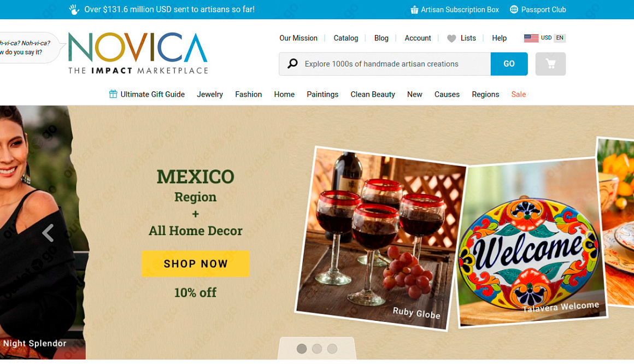Viewport: 634px width, 364px height.
Task: Select the second carousel dot indicator
Action: (x=317, y=349)
